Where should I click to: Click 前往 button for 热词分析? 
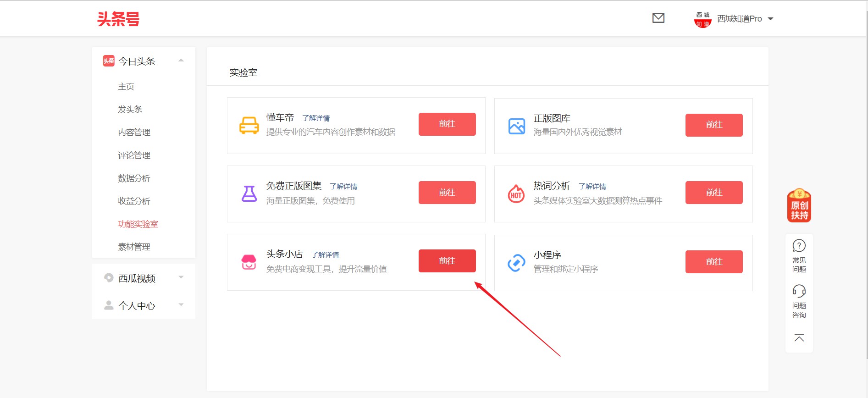pos(714,193)
